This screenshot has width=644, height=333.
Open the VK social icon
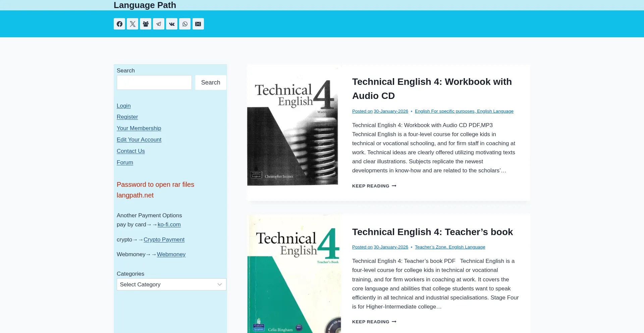(x=172, y=24)
